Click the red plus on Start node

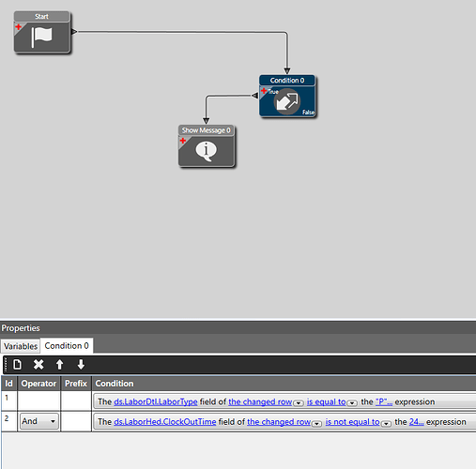pos(19,27)
